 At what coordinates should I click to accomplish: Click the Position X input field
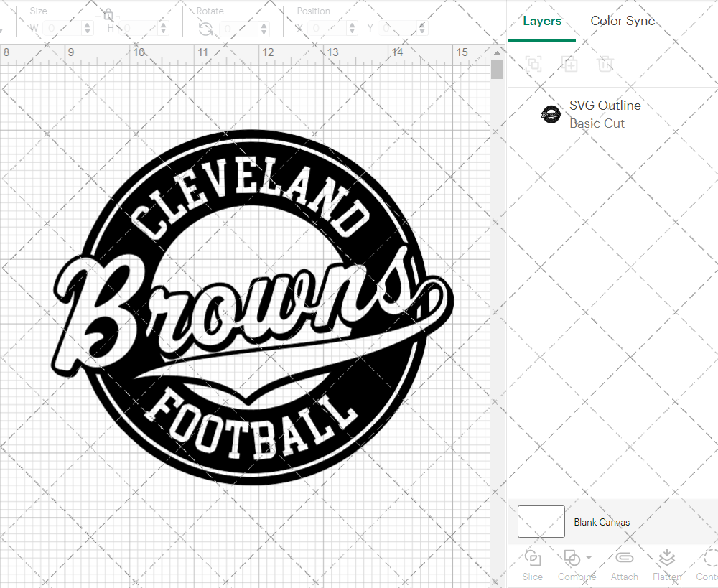(327, 29)
